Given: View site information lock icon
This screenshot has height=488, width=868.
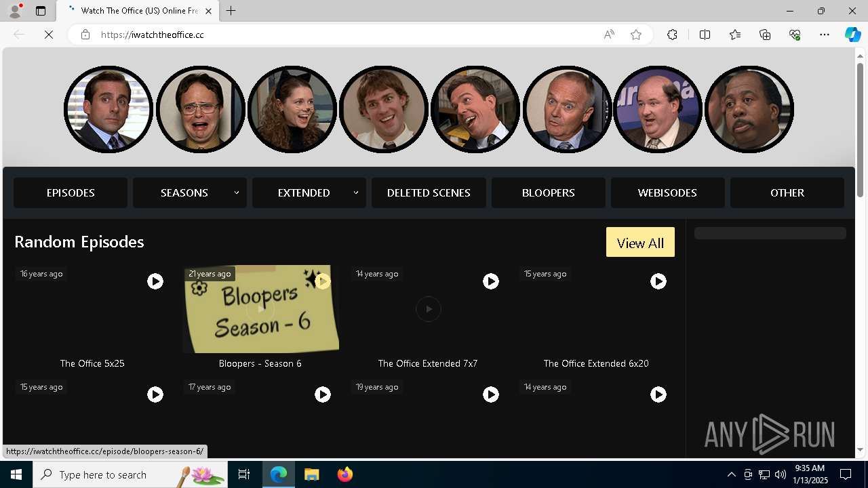Looking at the screenshot, I should 85,35.
